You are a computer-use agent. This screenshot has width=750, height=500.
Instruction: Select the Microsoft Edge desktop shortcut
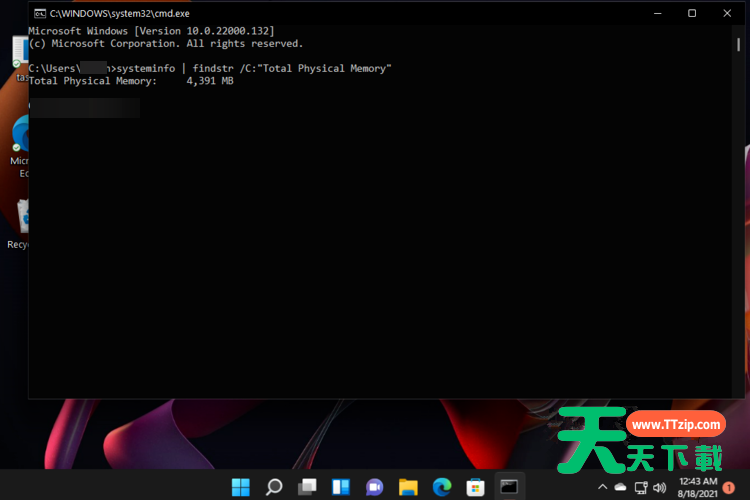click(20, 146)
